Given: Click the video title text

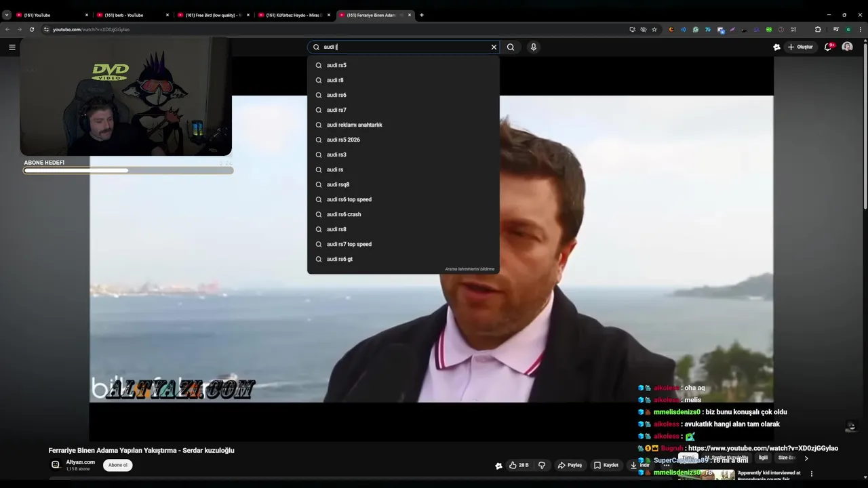Looking at the screenshot, I should pyautogui.click(x=141, y=450).
